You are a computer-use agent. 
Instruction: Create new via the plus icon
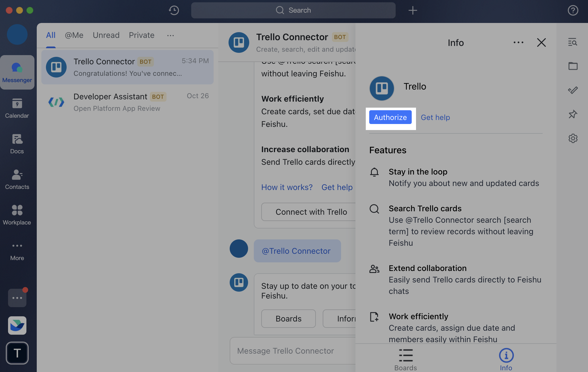413,10
